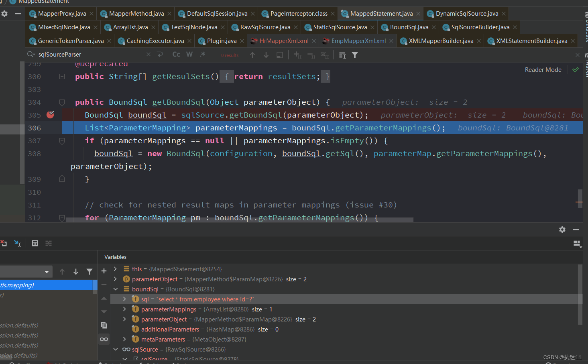Toggle Match Case (Cc) in search

(x=176, y=54)
